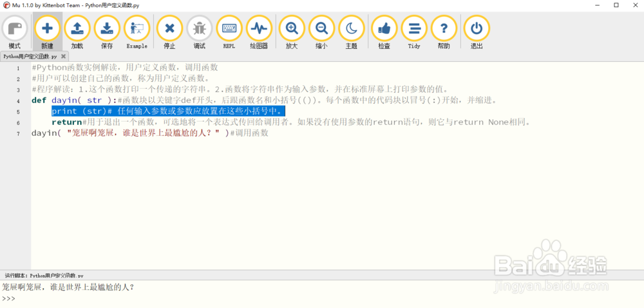Open Help (帮助)

tap(444, 32)
